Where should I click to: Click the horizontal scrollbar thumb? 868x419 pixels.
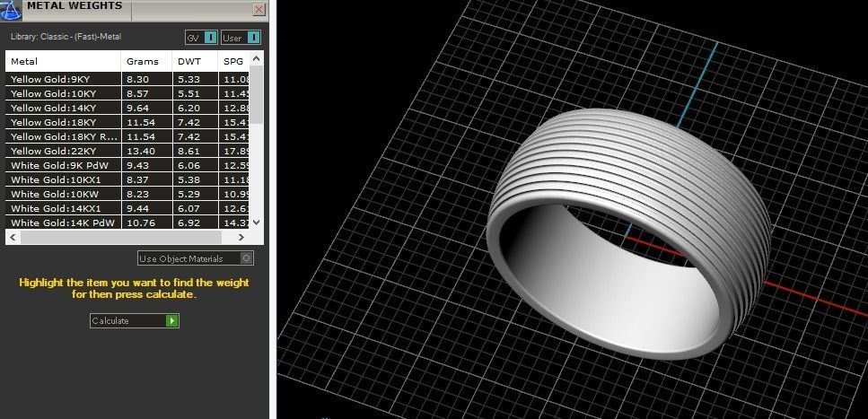click(x=120, y=237)
